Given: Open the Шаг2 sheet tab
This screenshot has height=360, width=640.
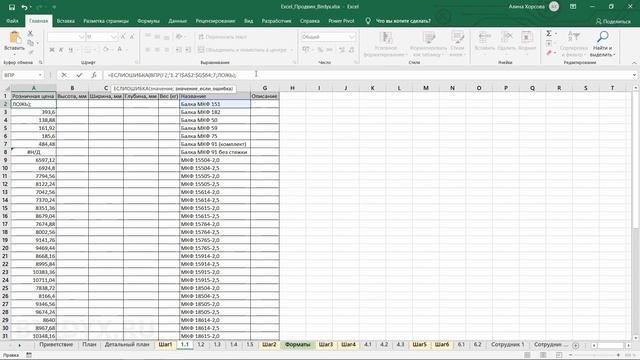Looking at the screenshot, I should 269,345.
